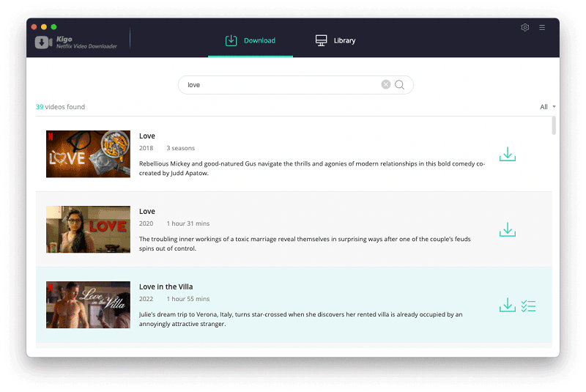Viewport: 586px width, 392px height.
Task: Click the 3 seasons label
Action: coord(180,148)
